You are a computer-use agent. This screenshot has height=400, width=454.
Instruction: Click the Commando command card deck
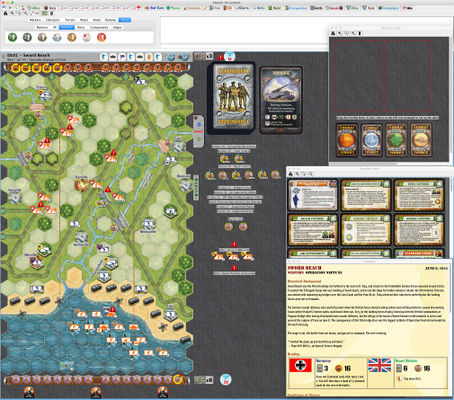click(232, 98)
